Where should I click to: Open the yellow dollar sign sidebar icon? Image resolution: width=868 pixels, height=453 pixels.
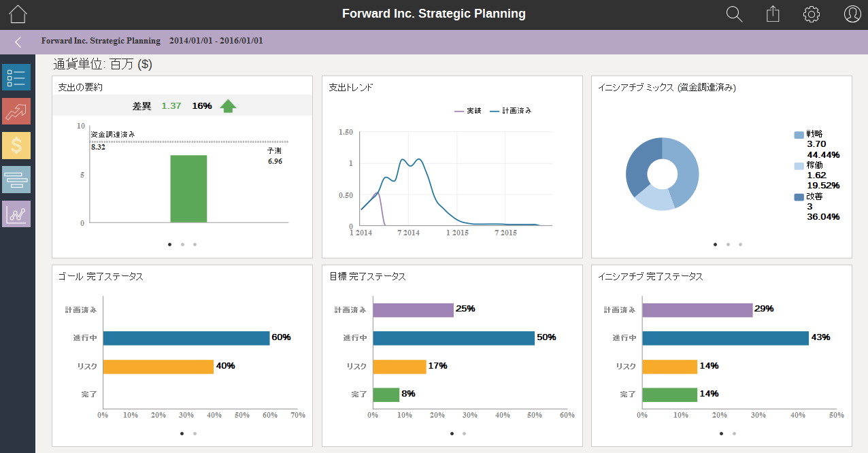point(16,146)
